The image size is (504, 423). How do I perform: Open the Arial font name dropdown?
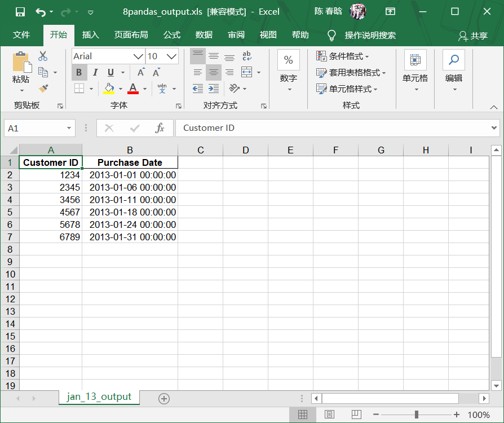coord(138,56)
